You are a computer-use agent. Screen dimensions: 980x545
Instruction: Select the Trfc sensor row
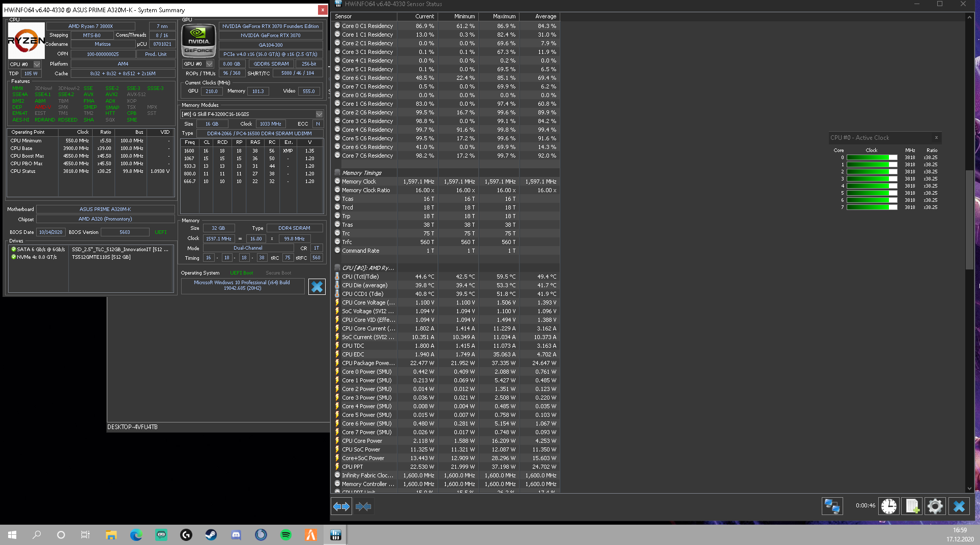point(446,242)
